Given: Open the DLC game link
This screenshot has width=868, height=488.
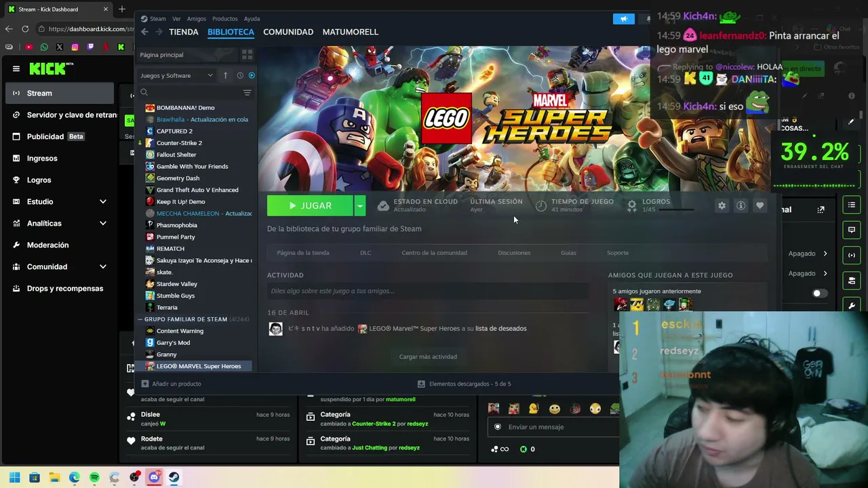Looking at the screenshot, I should (x=366, y=253).
